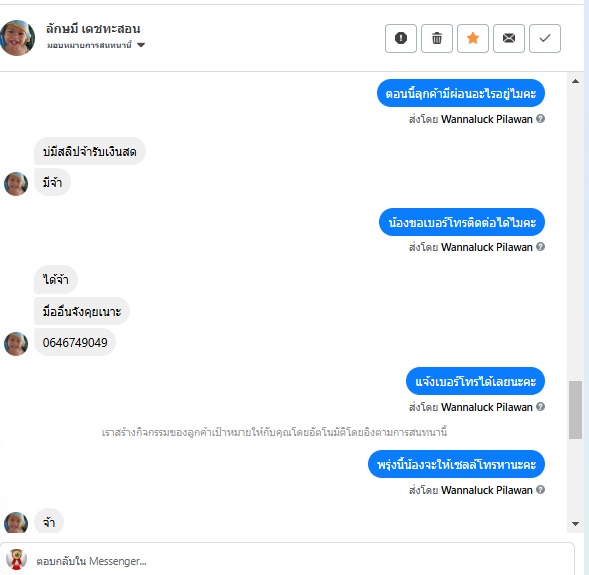Click help icon under แจ้งเบอร์โทรได้เลยนะคะ message
The width and height of the screenshot is (589, 575).
click(x=540, y=407)
